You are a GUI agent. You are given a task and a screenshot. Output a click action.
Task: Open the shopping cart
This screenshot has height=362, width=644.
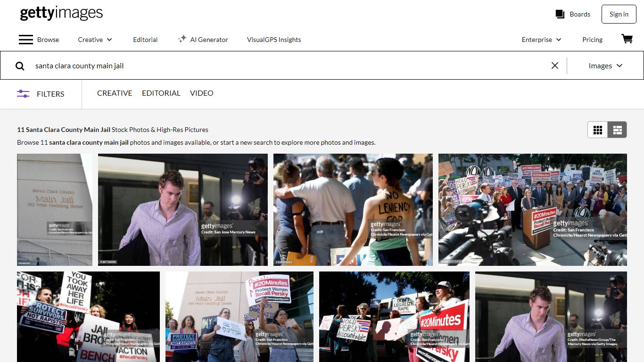point(627,39)
